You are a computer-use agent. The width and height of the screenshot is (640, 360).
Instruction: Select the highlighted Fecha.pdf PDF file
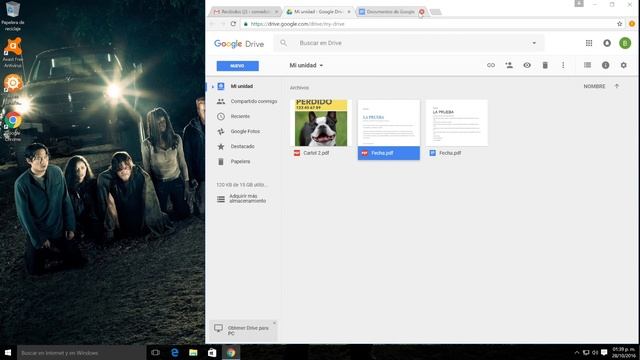(x=389, y=130)
